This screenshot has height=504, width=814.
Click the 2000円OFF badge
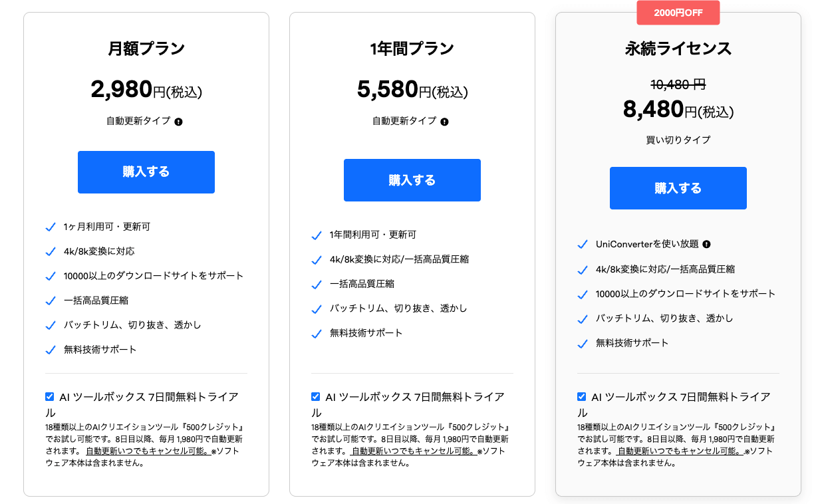[x=678, y=13]
